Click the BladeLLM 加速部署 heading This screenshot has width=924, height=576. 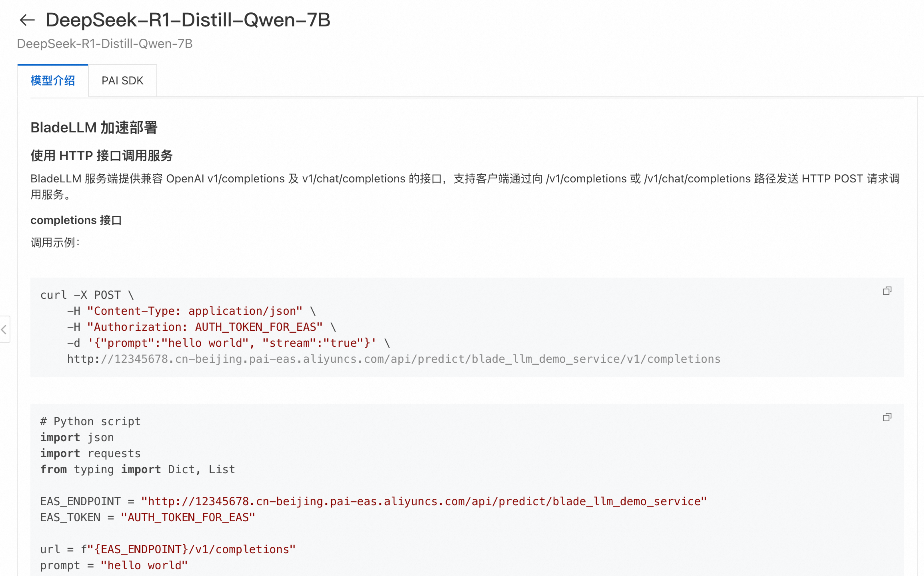[x=94, y=128]
